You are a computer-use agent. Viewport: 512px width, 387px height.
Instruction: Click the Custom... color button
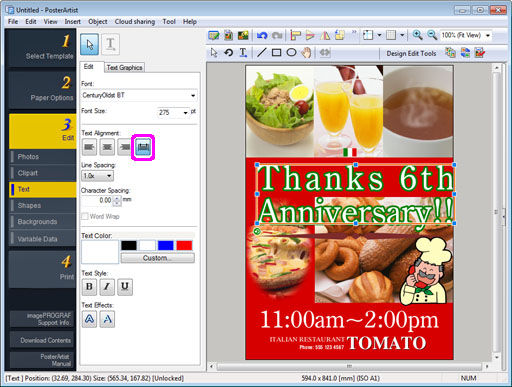(x=157, y=258)
